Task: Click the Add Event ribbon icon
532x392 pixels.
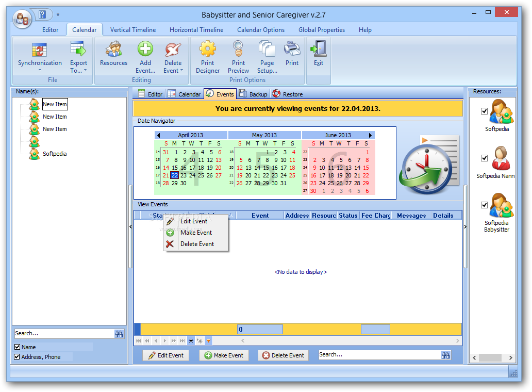Action: click(x=145, y=49)
